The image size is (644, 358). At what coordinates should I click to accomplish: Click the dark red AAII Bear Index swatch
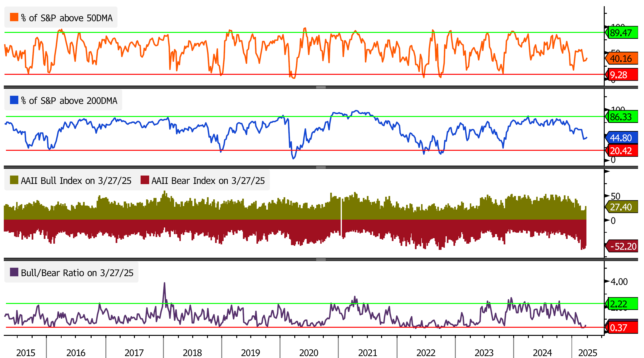point(145,180)
